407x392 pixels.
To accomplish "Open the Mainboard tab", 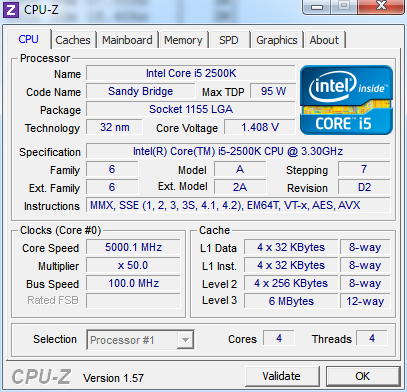I will coord(127,40).
